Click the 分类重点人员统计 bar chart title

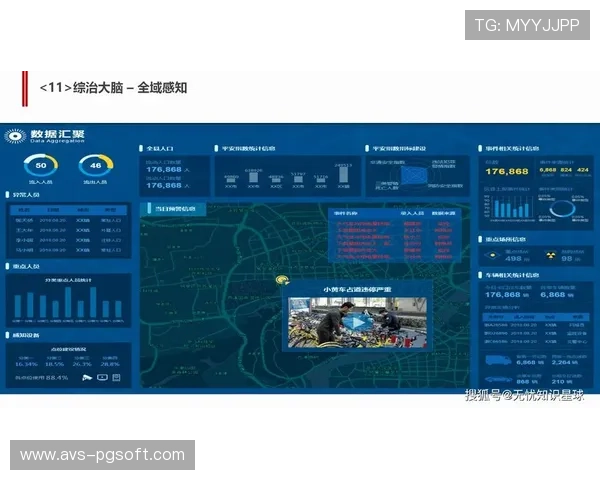tap(68, 280)
